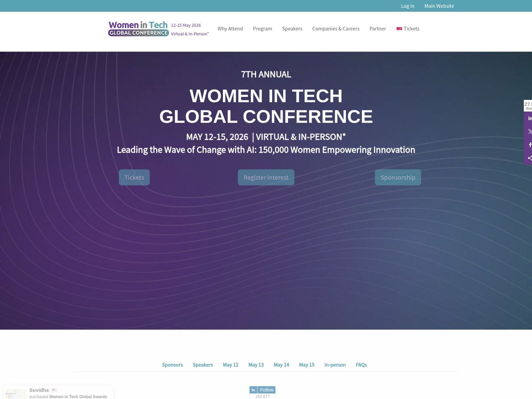Click 'Women in Tech Global Awards' notification text

[78, 397]
